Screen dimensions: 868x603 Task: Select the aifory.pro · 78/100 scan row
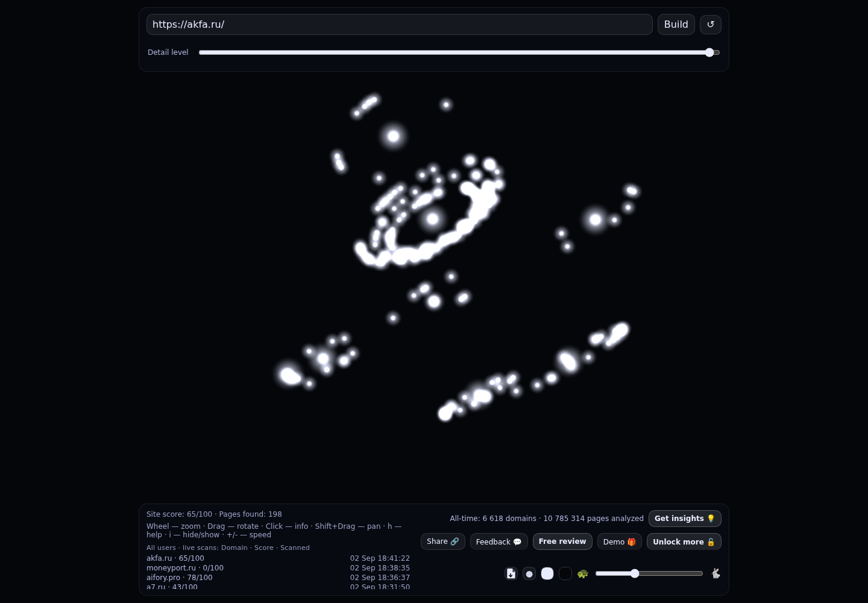[278, 578]
